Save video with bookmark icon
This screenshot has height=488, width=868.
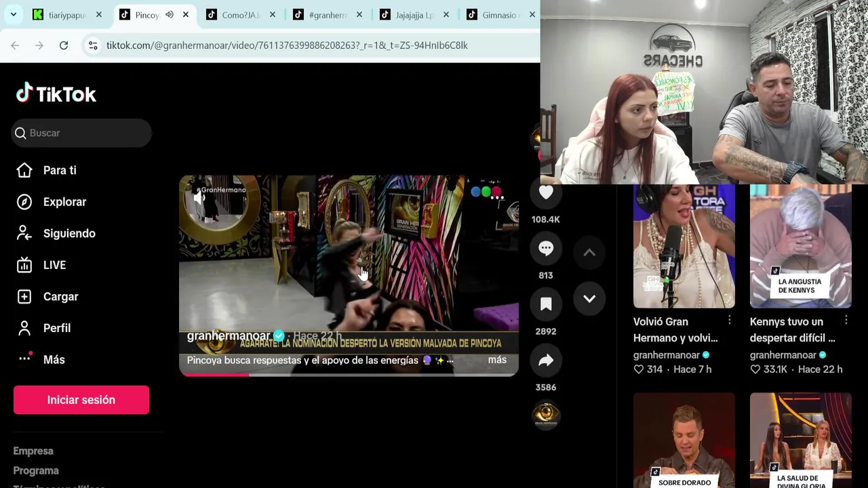click(546, 304)
